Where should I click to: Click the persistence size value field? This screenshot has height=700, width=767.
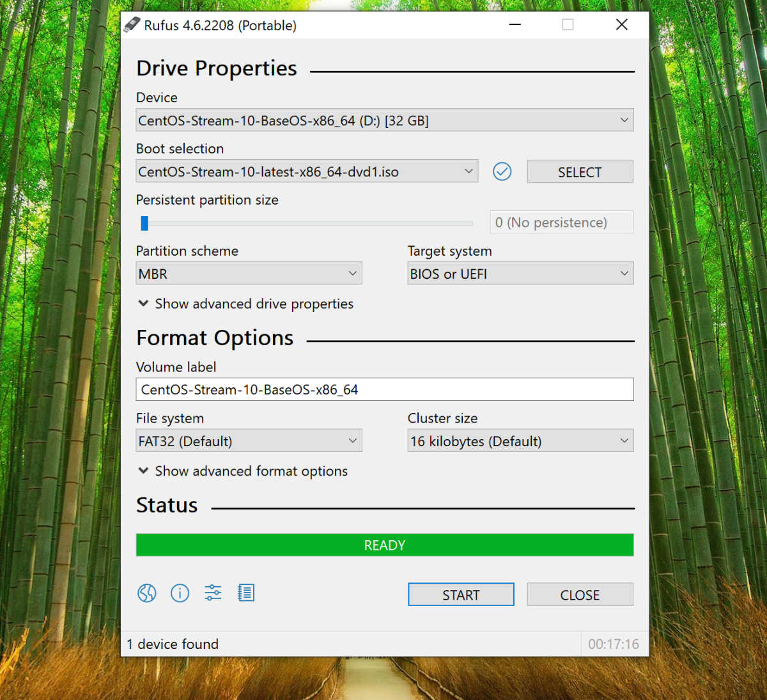(561, 222)
